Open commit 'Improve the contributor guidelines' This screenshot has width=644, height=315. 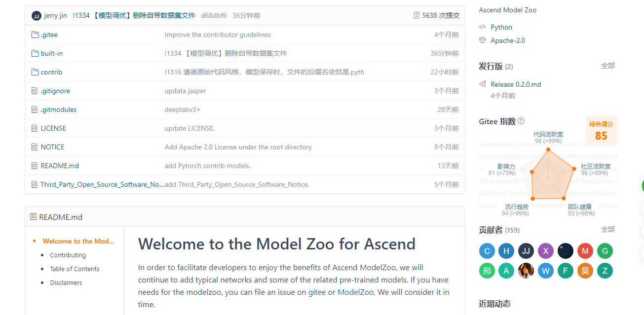(x=218, y=35)
